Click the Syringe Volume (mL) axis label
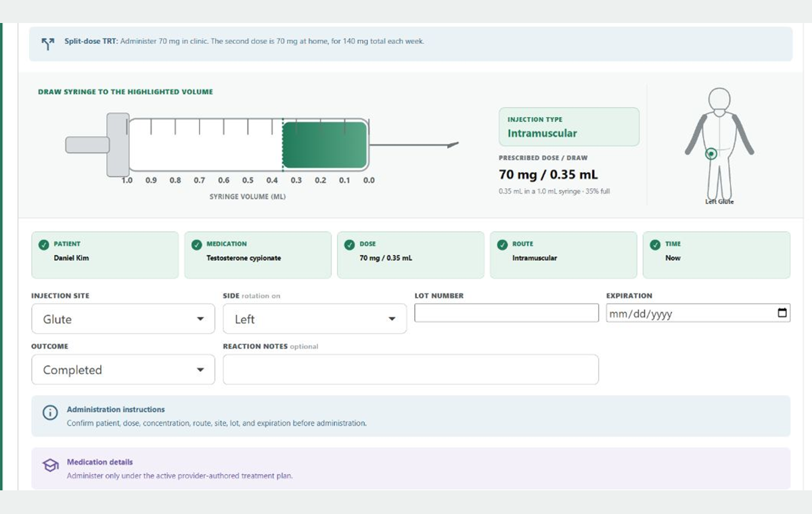812x514 pixels. [248, 197]
